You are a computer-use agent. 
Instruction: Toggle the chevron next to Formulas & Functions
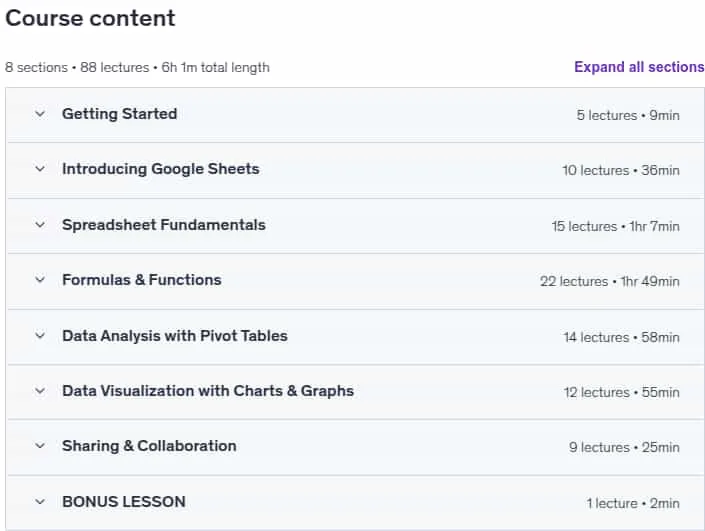(40, 280)
